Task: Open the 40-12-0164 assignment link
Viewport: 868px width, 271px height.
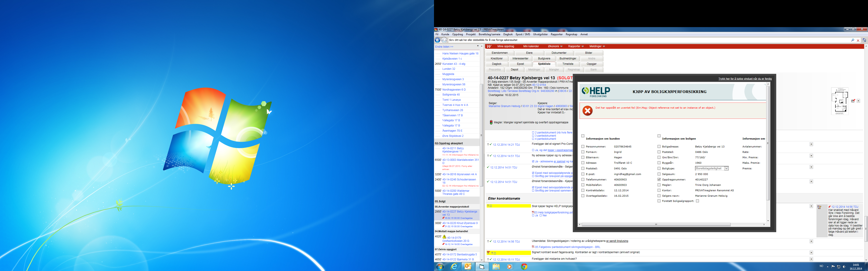Action: click(539, 85)
